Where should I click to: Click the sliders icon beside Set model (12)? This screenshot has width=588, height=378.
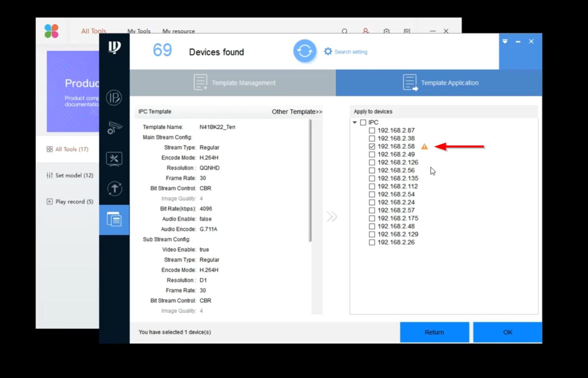(x=50, y=175)
